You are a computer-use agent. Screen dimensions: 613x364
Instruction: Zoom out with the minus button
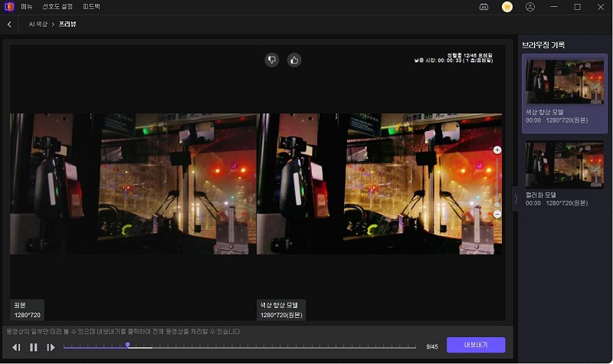click(497, 214)
